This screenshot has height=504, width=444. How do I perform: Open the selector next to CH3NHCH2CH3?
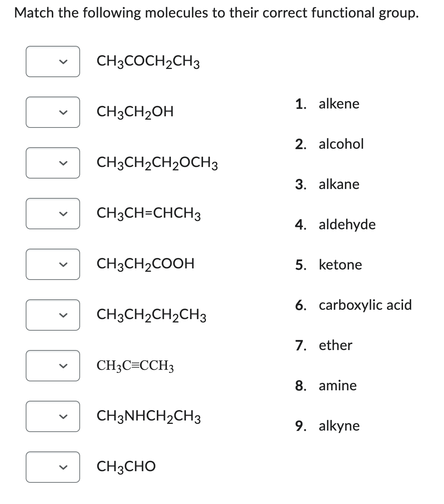tap(53, 417)
